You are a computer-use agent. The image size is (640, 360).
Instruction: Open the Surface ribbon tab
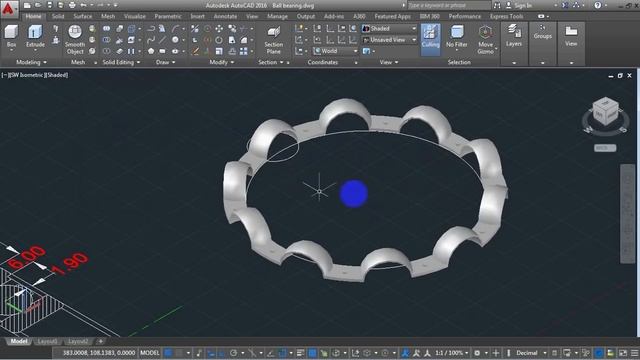tap(83, 16)
